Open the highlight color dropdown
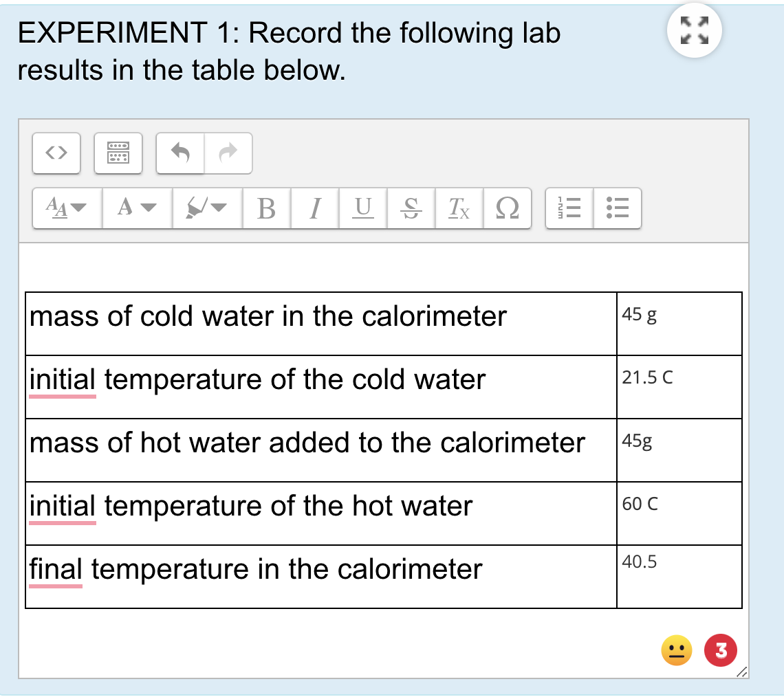 tap(207, 208)
